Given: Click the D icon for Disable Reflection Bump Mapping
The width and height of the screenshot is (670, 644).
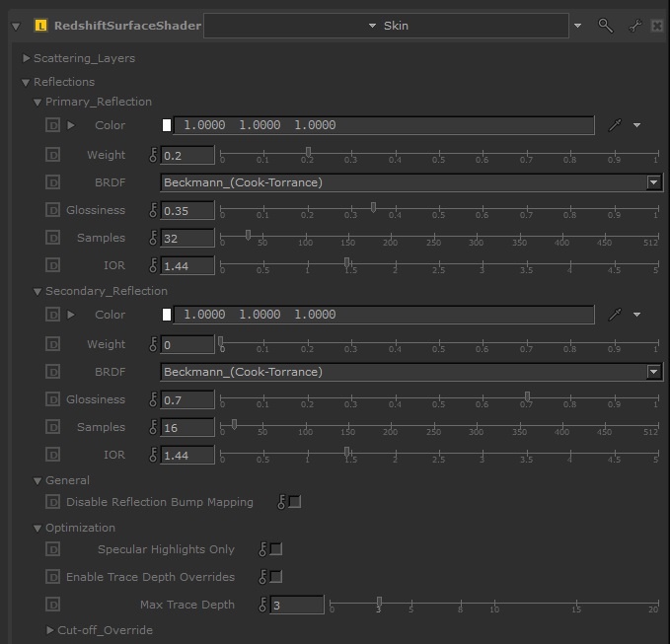Looking at the screenshot, I should (x=52, y=502).
